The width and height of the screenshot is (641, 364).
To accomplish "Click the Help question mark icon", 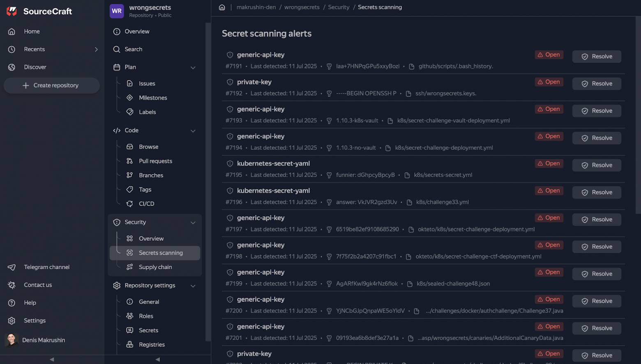I will coord(12,303).
